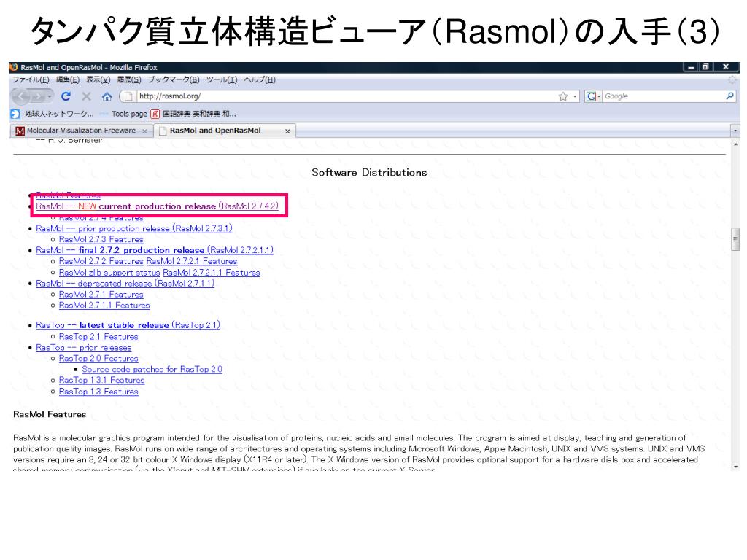
Task: Open RasMol deprecated release 2.7.1.1 link
Action: click(x=125, y=284)
